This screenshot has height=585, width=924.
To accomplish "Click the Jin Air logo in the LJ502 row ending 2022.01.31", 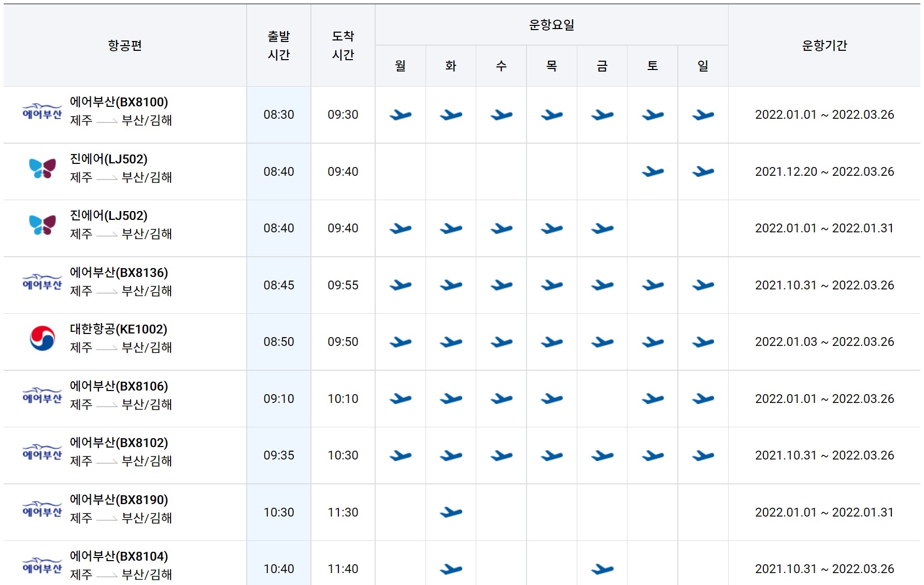I will click(42, 225).
